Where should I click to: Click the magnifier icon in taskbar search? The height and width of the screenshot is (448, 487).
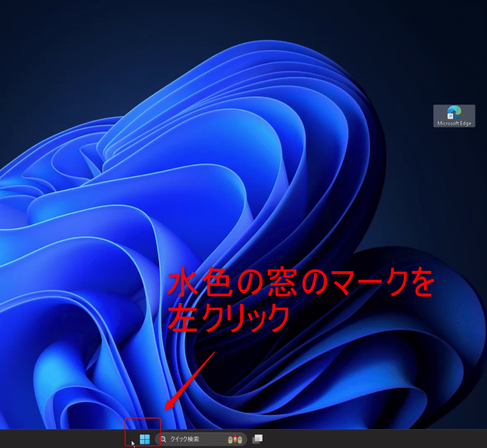pyautogui.click(x=163, y=439)
